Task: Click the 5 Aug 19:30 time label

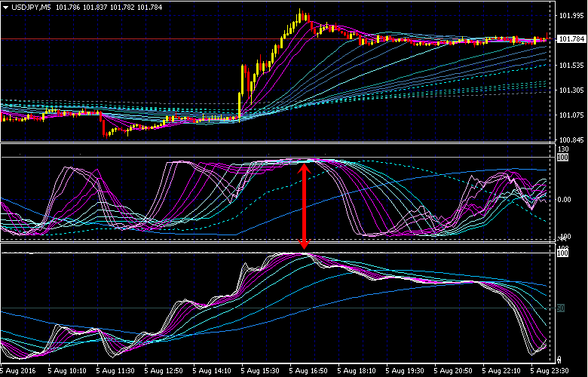Action: [x=405, y=371]
